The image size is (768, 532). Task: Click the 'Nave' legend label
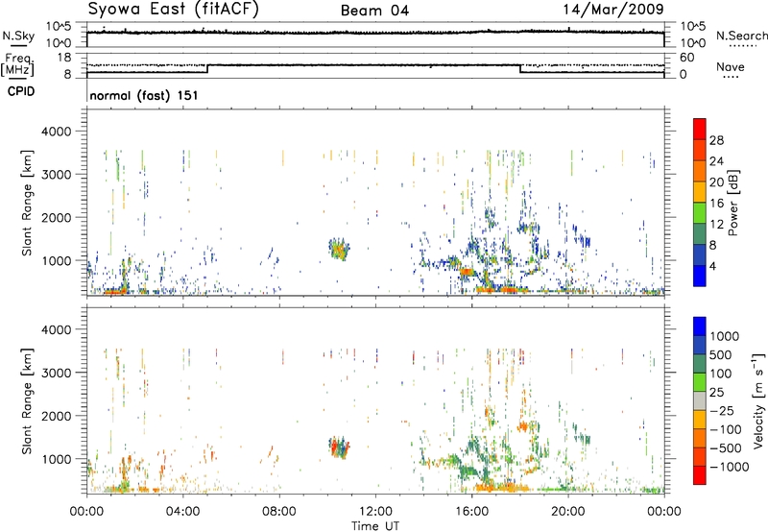point(731,67)
